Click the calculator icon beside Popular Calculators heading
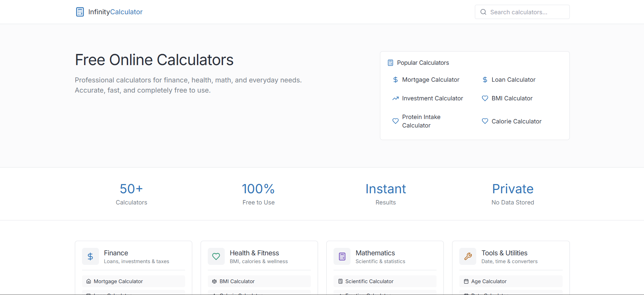The height and width of the screenshot is (295, 644). [390, 62]
